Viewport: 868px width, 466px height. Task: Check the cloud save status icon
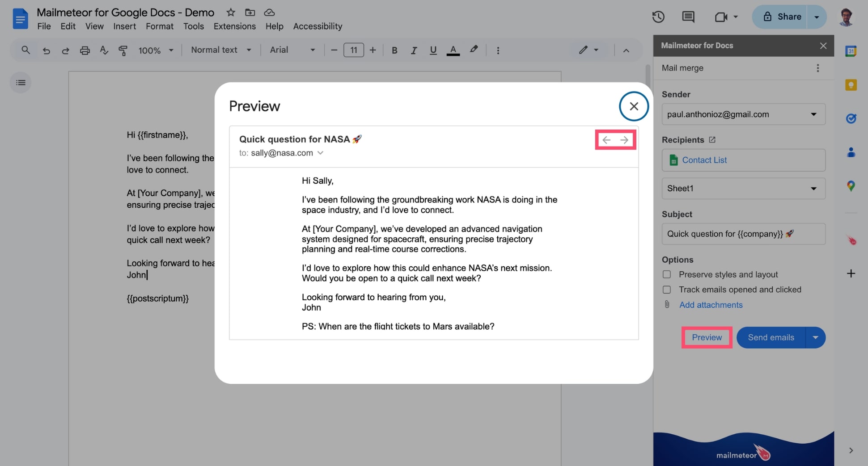269,13
